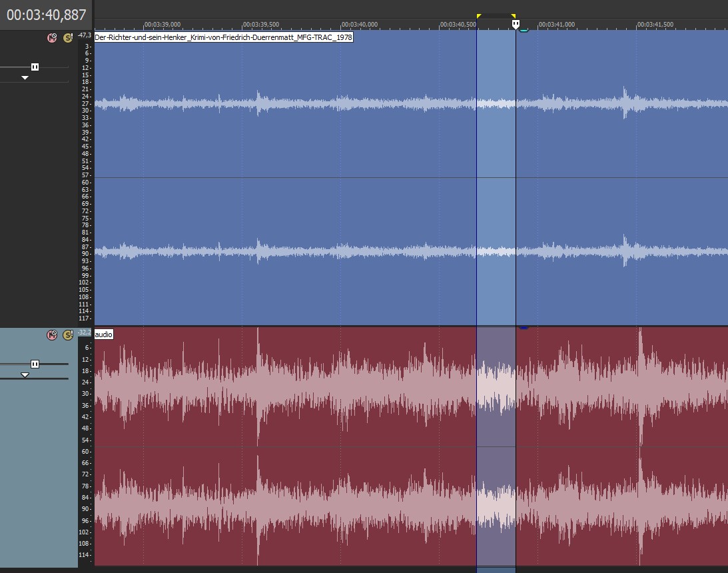Click the pan slider triangle on red track
728x573 pixels.
click(25, 375)
